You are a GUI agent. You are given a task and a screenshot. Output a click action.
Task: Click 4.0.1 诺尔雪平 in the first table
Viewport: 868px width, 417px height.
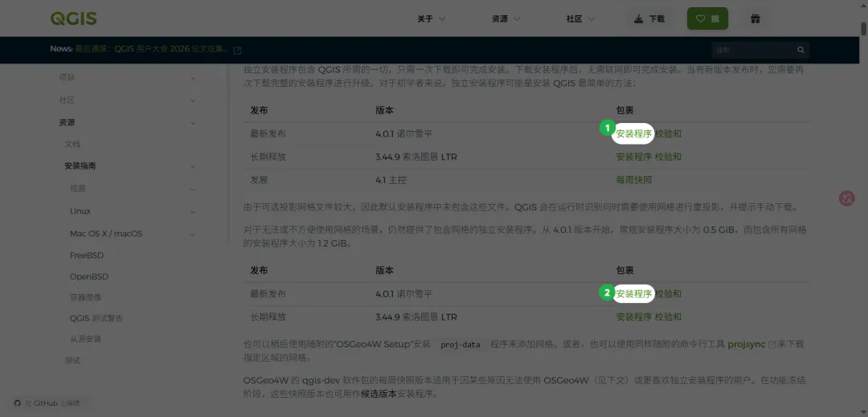403,134
